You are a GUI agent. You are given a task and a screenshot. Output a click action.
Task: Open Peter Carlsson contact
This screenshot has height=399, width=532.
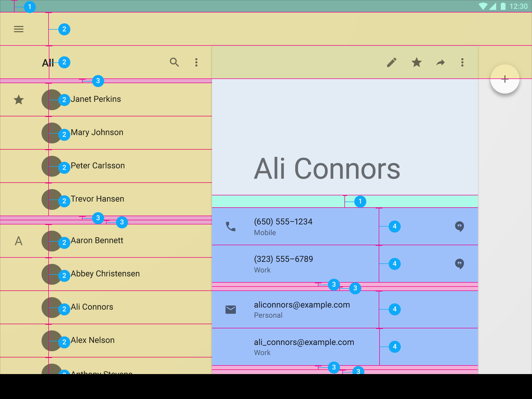click(x=106, y=166)
